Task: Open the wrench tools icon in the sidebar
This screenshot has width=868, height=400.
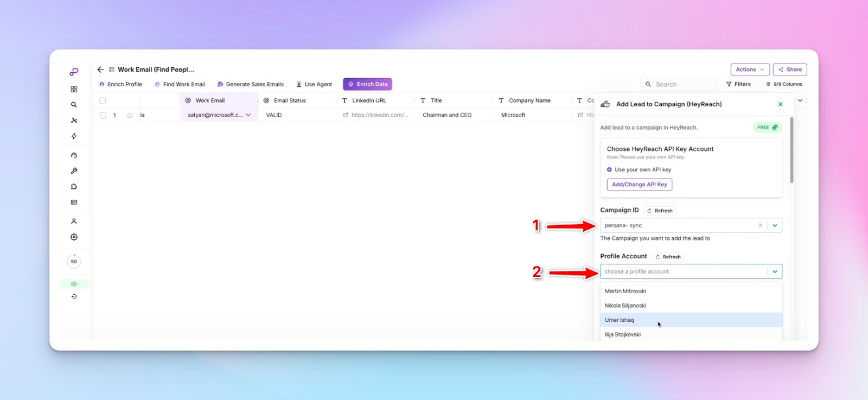Action: (74, 171)
